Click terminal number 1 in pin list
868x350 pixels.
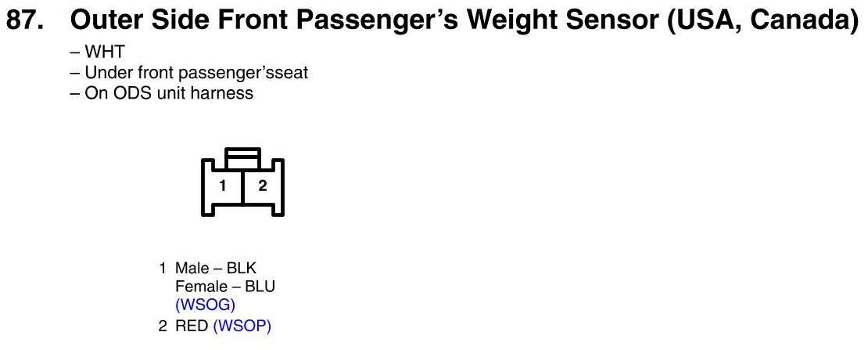pyautogui.click(x=162, y=269)
